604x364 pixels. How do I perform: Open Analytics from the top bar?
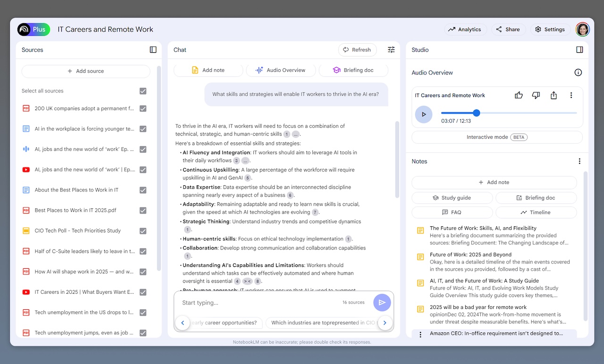click(x=465, y=29)
